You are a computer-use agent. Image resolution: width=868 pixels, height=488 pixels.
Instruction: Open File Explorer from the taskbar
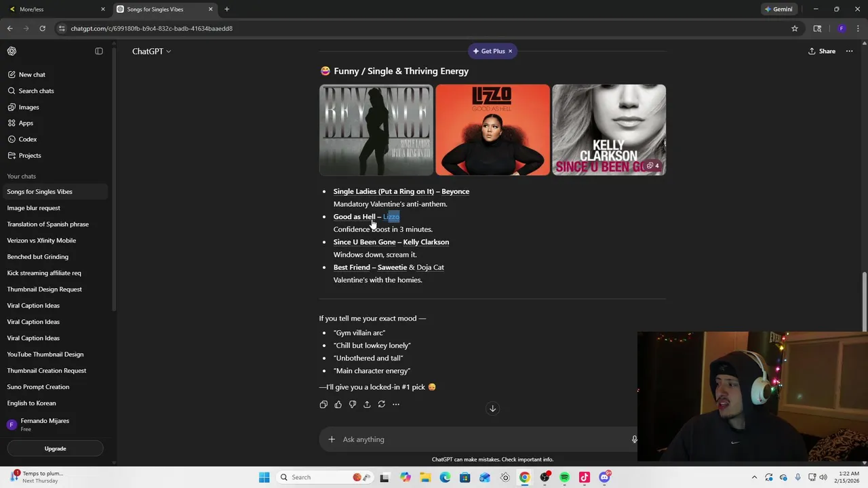click(x=425, y=477)
